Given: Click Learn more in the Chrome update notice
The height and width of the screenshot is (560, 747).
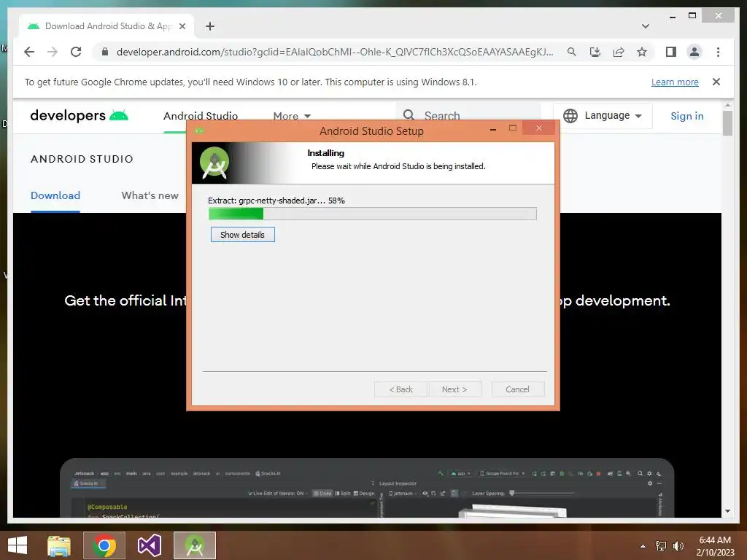Looking at the screenshot, I should (x=675, y=82).
